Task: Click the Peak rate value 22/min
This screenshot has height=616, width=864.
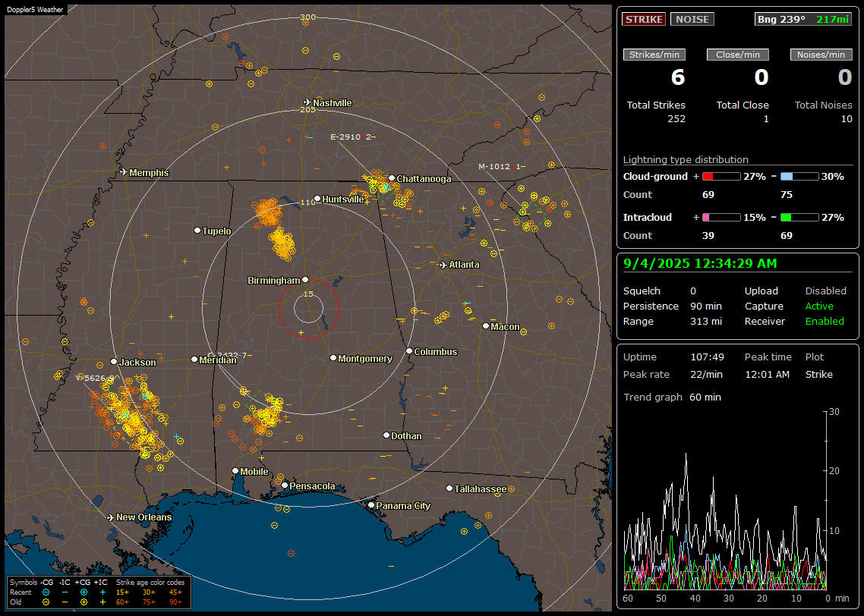Action: 708,374
